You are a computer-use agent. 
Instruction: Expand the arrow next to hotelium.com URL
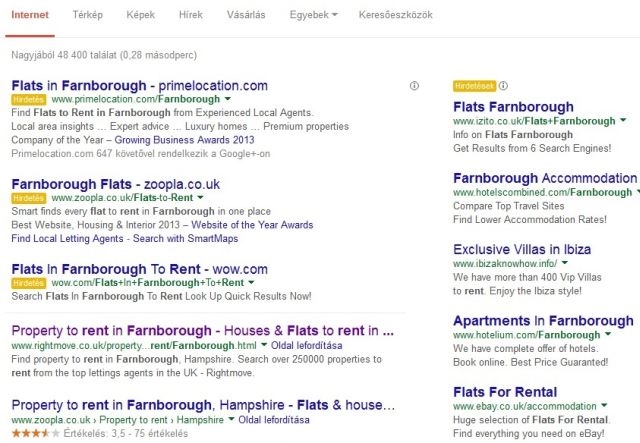(x=608, y=334)
